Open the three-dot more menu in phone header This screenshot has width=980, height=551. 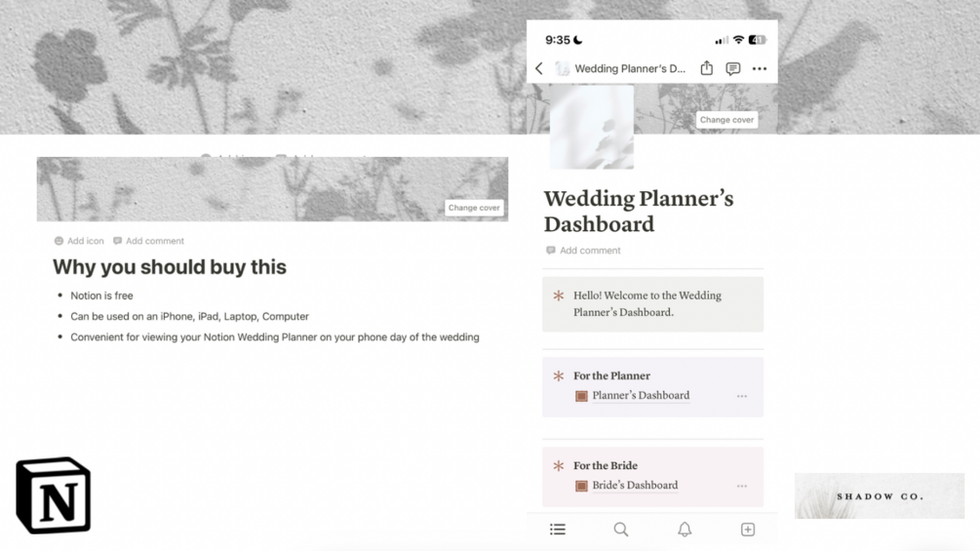pyautogui.click(x=760, y=68)
